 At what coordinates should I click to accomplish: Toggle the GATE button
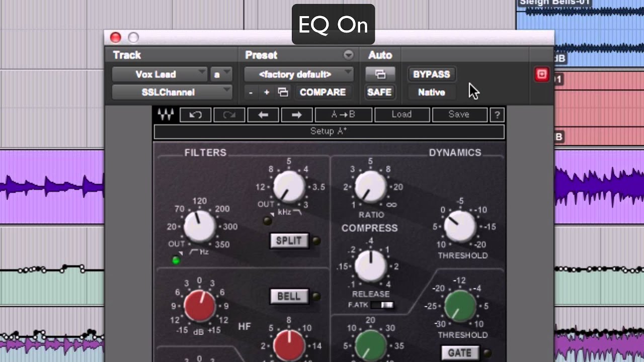click(x=459, y=353)
